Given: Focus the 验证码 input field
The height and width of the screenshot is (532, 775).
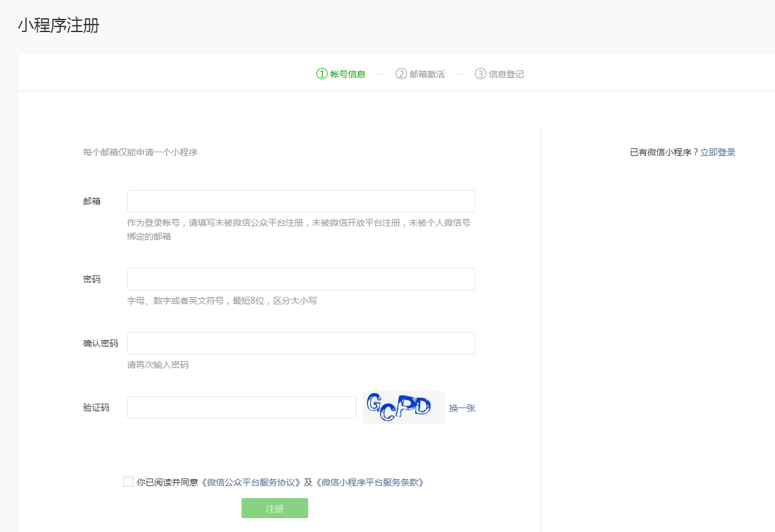Looking at the screenshot, I should point(242,407).
